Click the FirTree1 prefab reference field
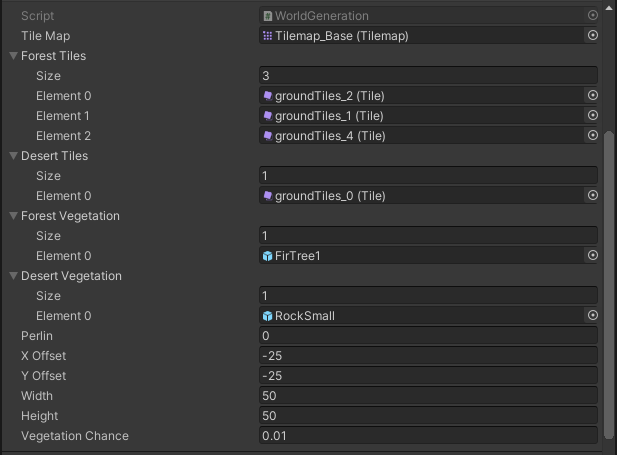This screenshot has width=617, height=455. pyautogui.click(x=420, y=256)
